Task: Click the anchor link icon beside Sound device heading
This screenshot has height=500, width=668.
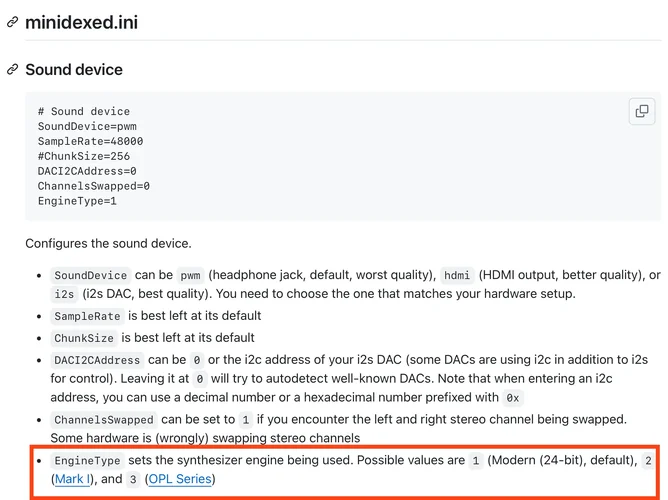Action: point(12,70)
